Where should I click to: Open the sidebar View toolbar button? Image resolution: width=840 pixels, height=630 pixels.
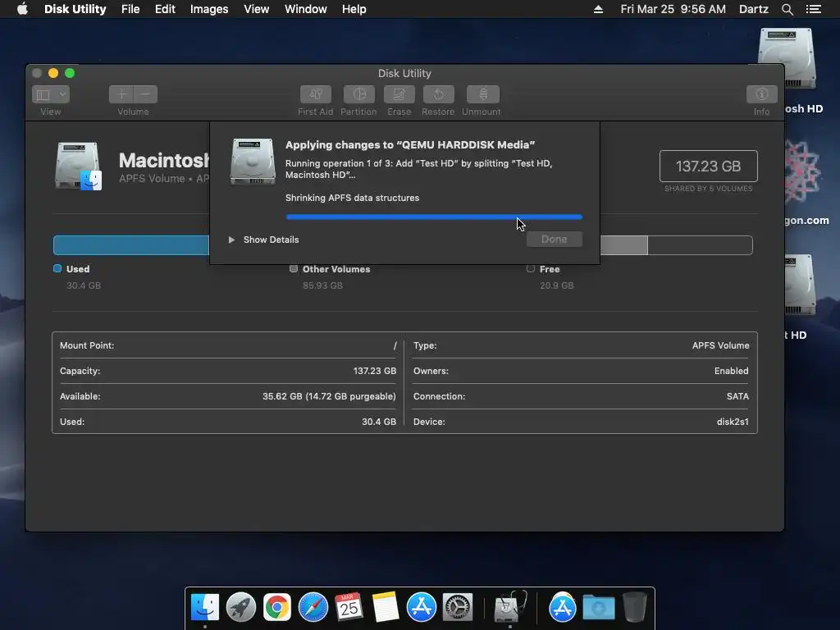tap(43, 95)
